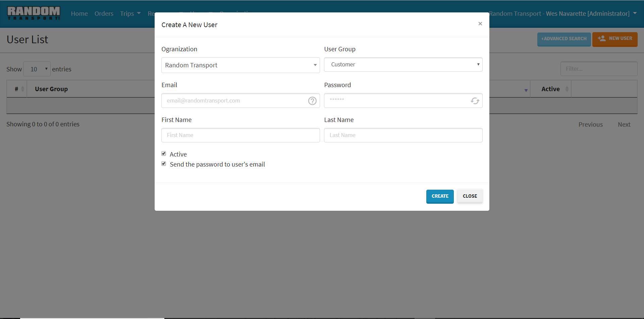
Task: Click the Active column sort arrows
Action: click(x=567, y=89)
